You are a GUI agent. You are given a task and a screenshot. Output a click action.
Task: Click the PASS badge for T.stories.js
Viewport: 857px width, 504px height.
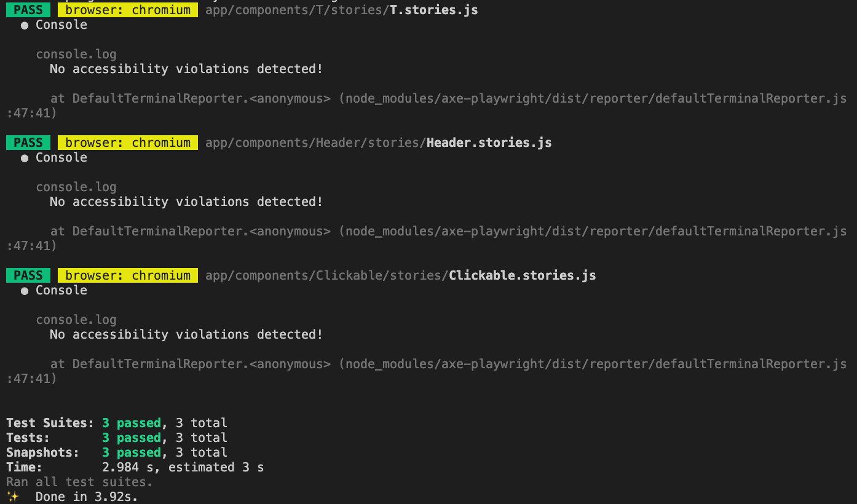point(28,10)
